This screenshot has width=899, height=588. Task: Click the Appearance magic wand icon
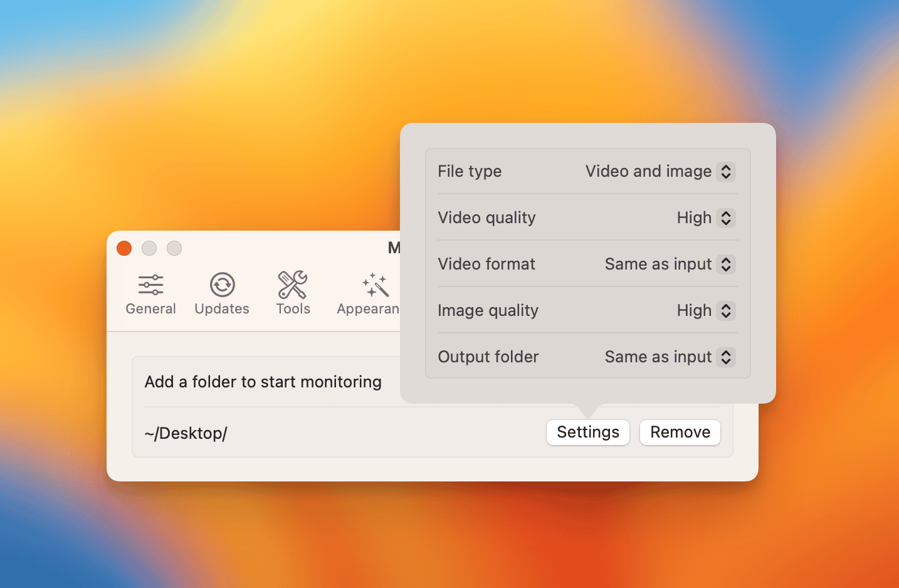click(376, 285)
